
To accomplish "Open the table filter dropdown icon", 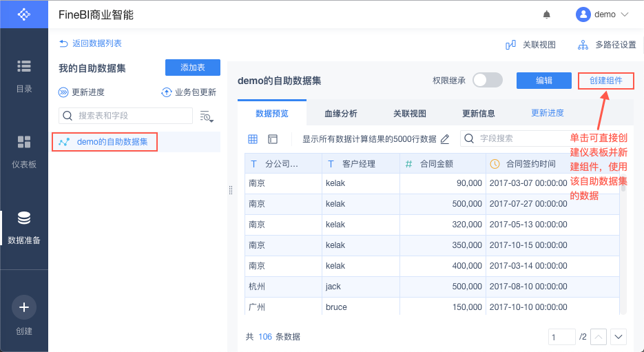I will [x=207, y=116].
